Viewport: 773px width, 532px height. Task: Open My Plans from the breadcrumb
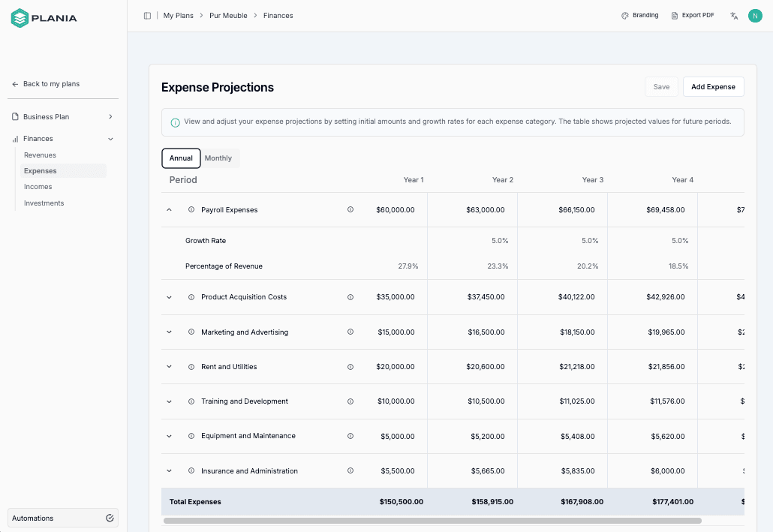(178, 15)
